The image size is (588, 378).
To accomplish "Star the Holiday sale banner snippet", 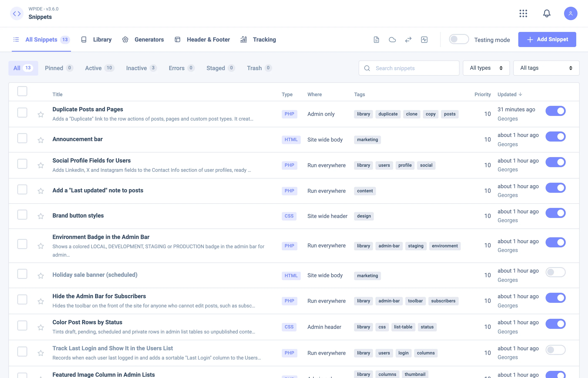I will [x=41, y=276].
